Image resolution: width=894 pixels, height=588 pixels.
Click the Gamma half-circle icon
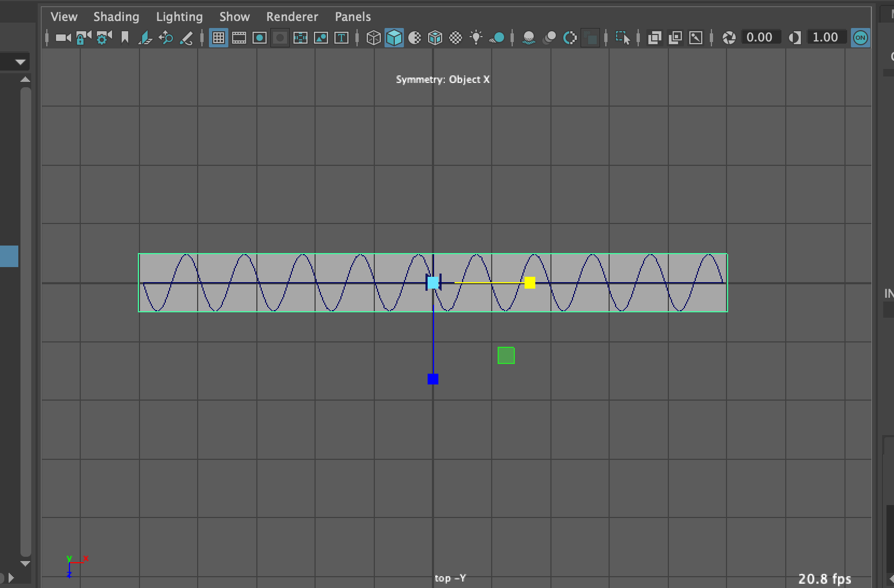click(x=794, y=38)
